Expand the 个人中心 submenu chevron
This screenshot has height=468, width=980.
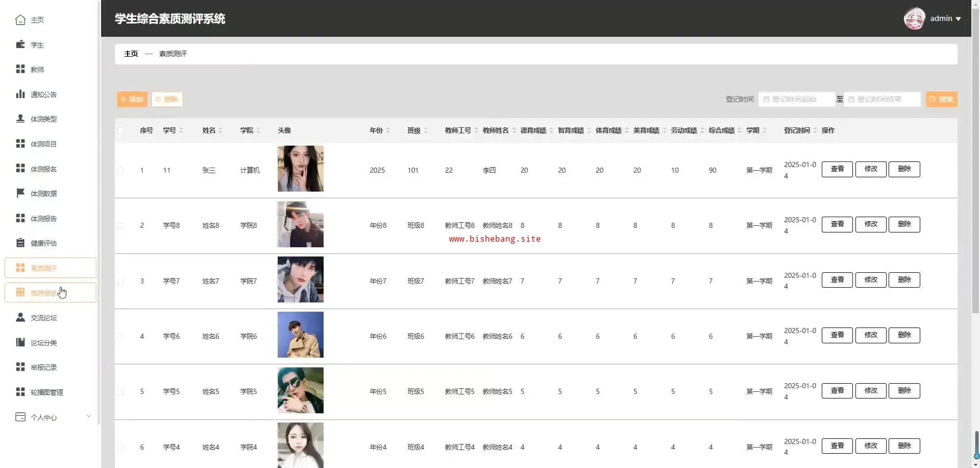coord(88,416)
